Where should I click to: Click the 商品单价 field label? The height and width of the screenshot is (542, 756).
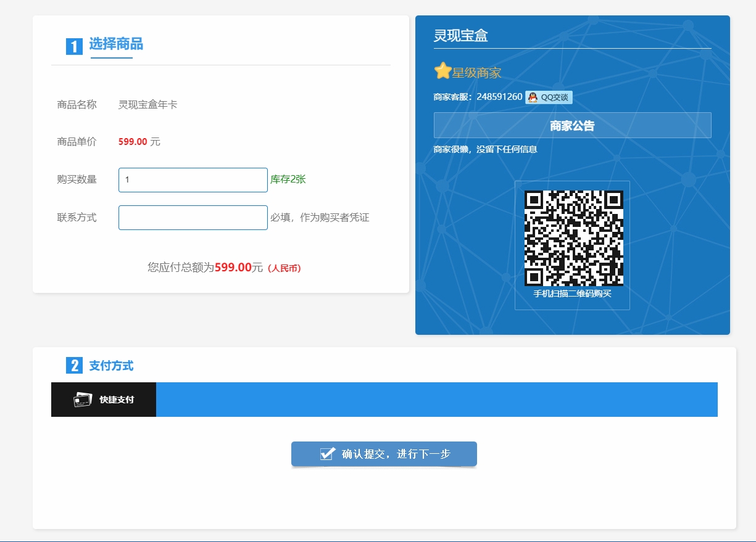point(77,142)
